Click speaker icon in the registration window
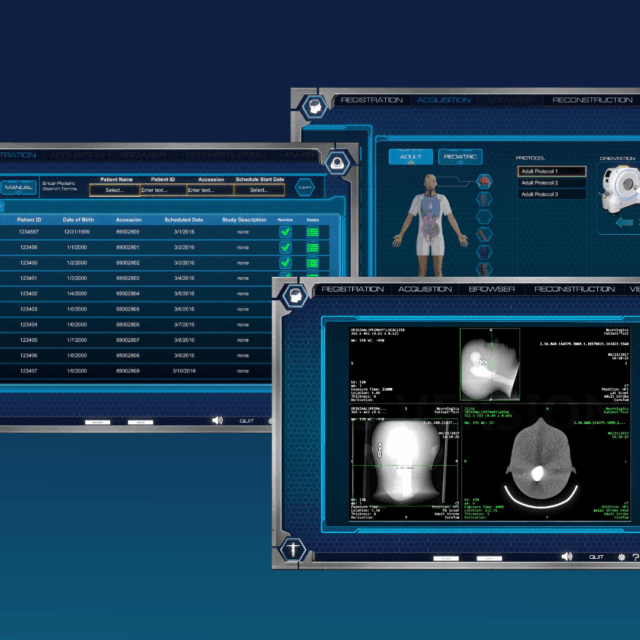Image resolution: width=640 pixels, height=640 pixels. click(217, 420)
